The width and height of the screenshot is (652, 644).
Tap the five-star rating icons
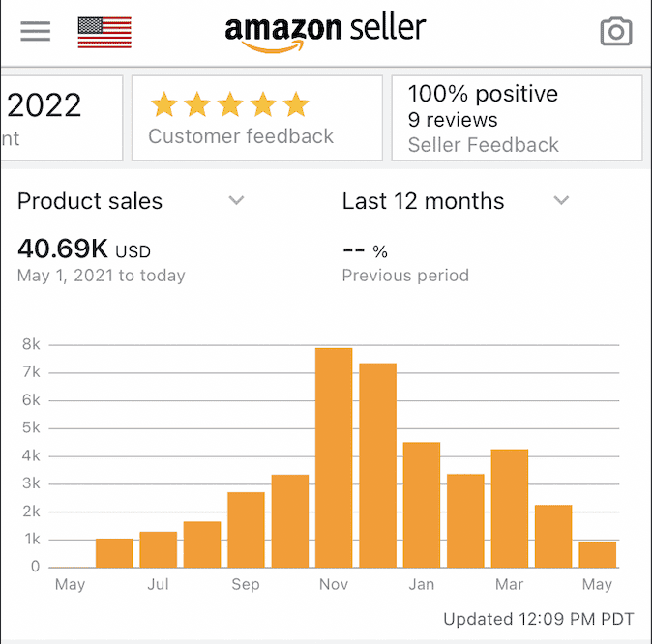pos(230,103)
